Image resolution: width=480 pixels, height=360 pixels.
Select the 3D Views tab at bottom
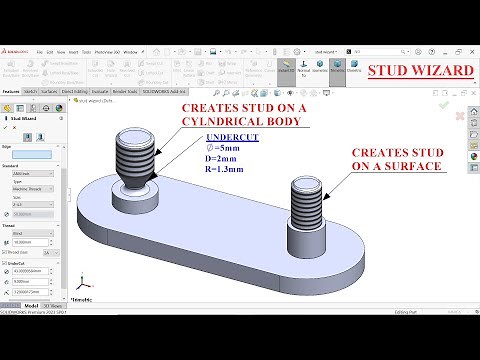click(53, 306)
